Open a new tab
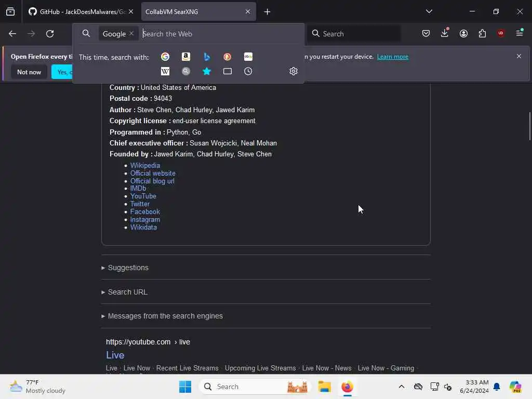The image size is (532, 399). click(x=267, y=12)
